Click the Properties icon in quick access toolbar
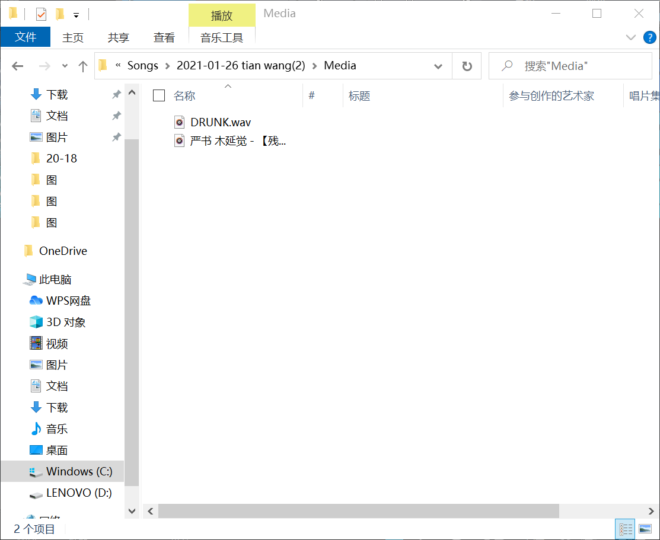Viewport: 660px width, 540px height. point(40,14)
